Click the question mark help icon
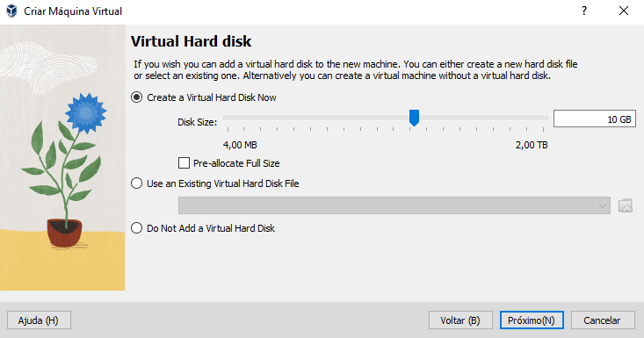This screenshot has width=644, height=338. point(584,11)
